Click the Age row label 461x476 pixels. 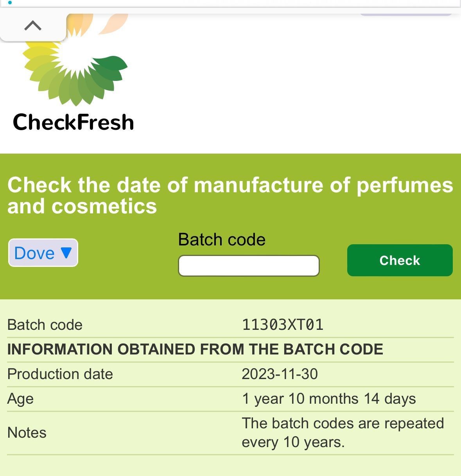click(20, 399)
